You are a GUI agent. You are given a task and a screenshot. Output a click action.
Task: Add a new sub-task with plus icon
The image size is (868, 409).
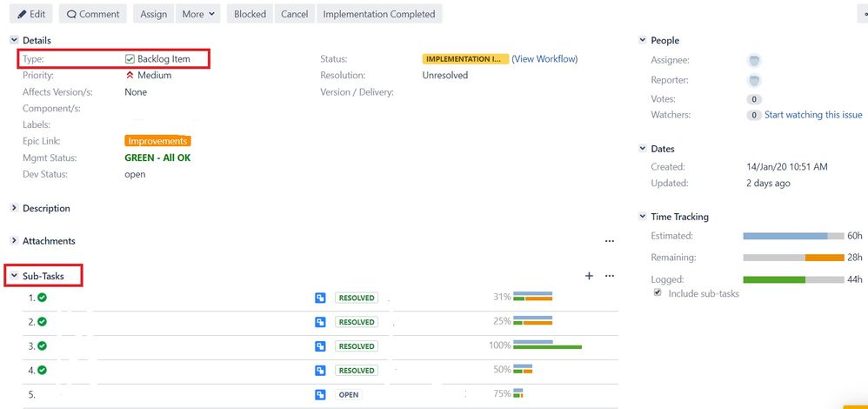(x=589, y=276)
